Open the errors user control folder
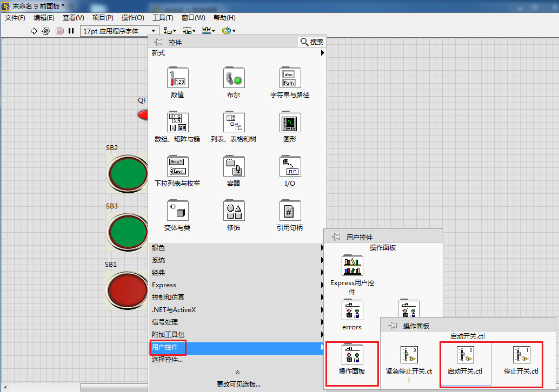559x392 pixels. 352,310
